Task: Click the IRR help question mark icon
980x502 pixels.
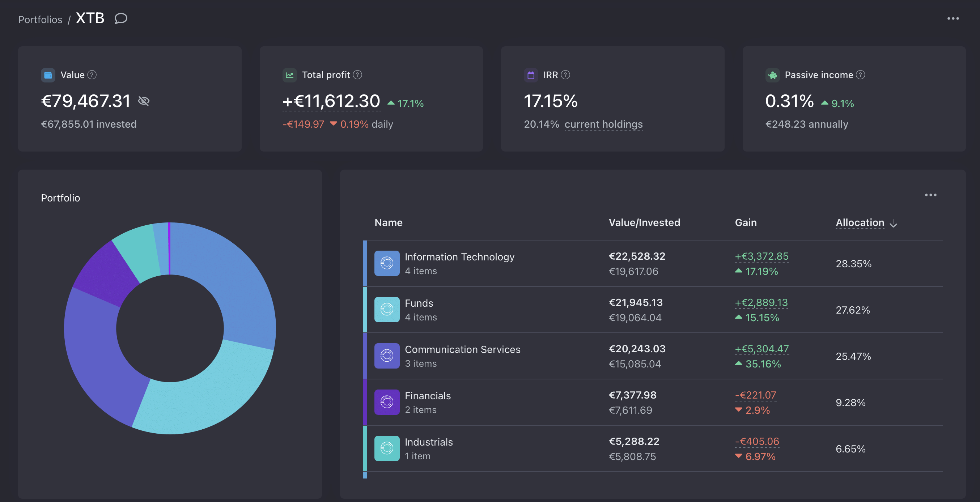Action: point(565,75)
